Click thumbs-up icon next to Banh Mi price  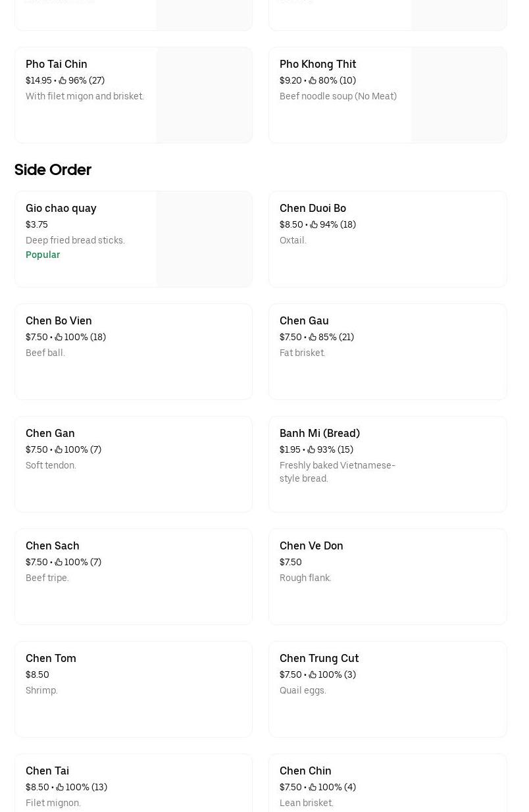[311, 449]
